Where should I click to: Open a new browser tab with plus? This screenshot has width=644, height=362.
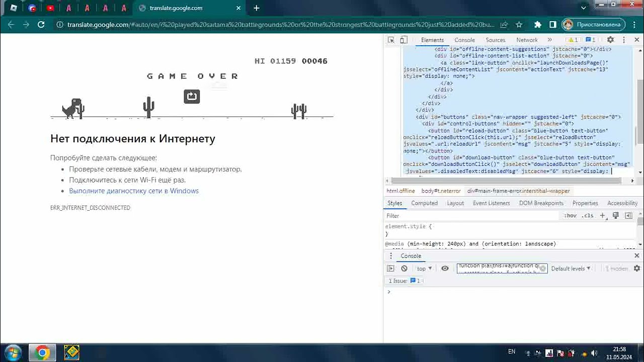257,8
